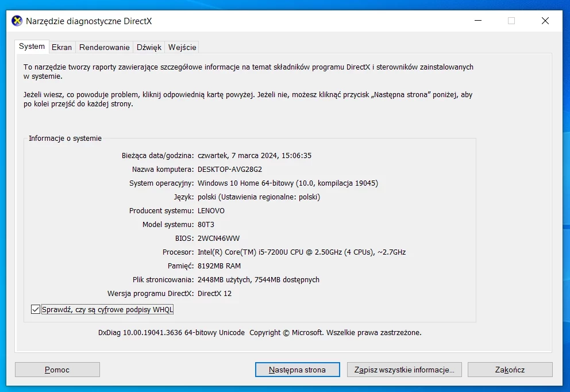Click the DxDiag 10.00.19041.3636 version line

coord(260,333)
